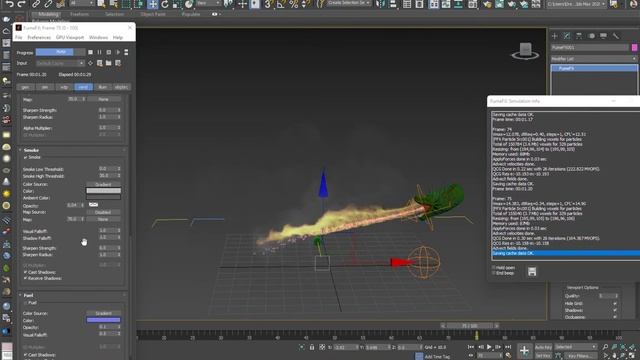Screen dimensions: 640x360
Task: Open Windows menu in FumeFX window
Action: 98,38
